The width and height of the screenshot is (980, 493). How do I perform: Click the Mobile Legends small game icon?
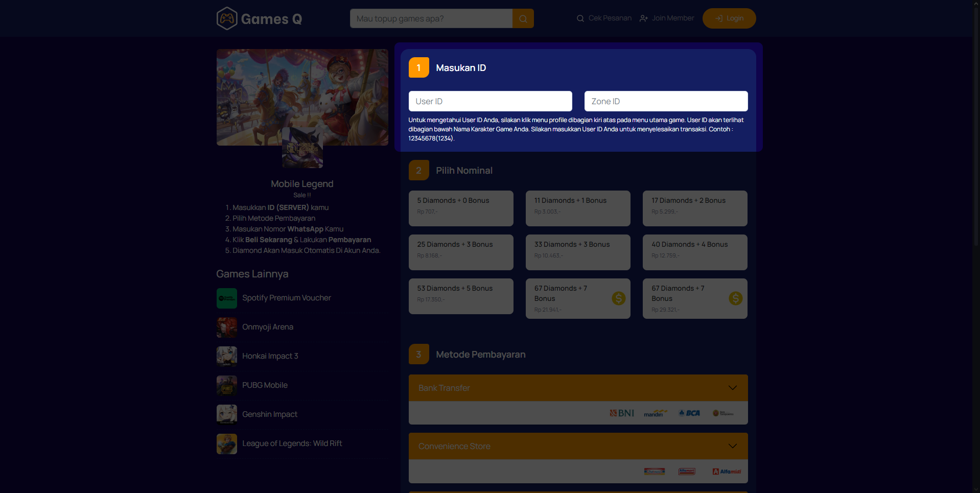coord(302,148)
